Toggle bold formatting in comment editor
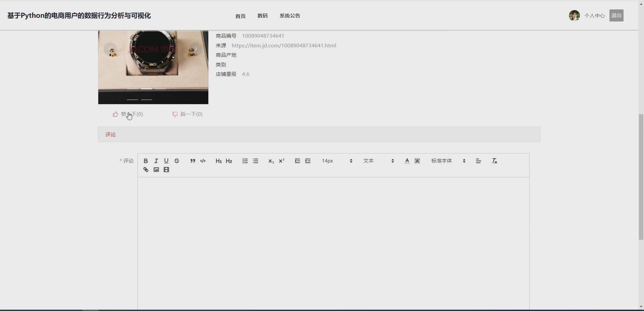The image size is (644, 311). 146,161
